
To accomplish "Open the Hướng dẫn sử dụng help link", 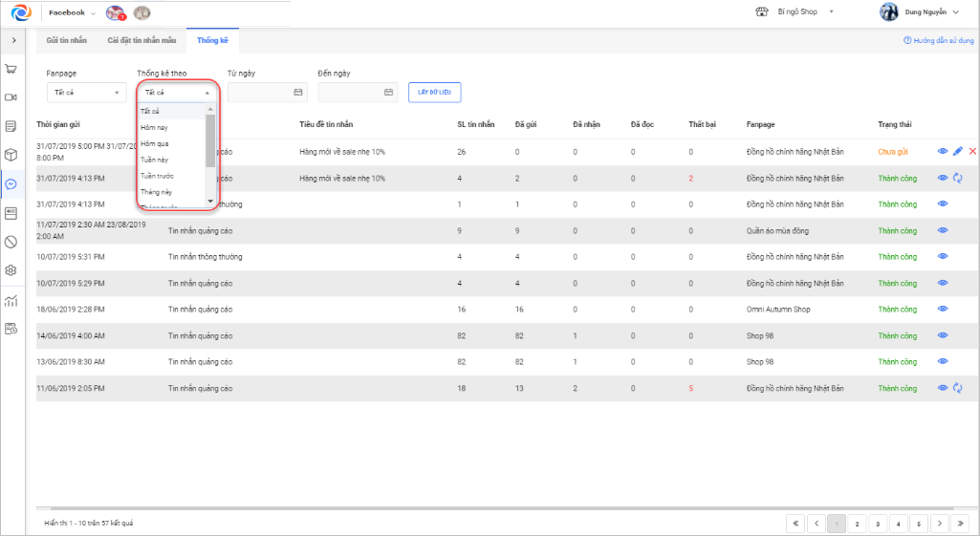I will pos(938,41).
